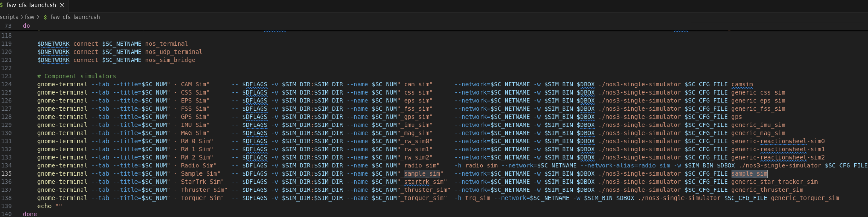Click '- Torquer Sim"' title on line 138
This screenshot has width=868, height=217.
tap(199, 198)
